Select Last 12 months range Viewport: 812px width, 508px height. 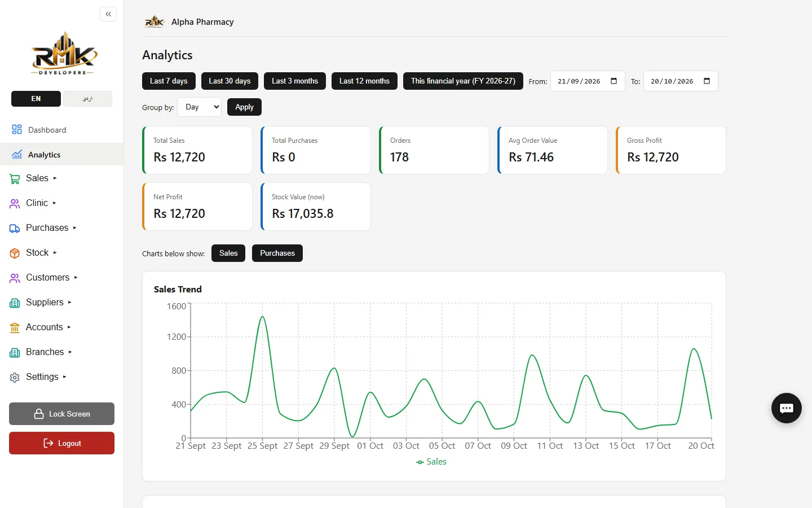(x=364, y=81)
